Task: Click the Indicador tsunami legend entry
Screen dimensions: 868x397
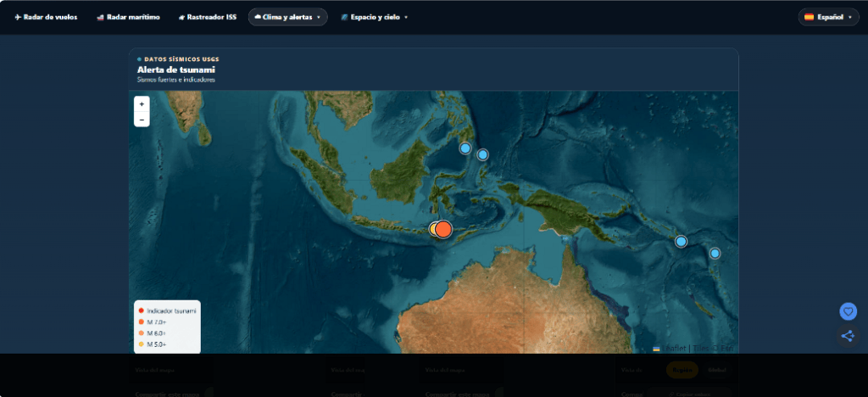Action: click(167, 310)
